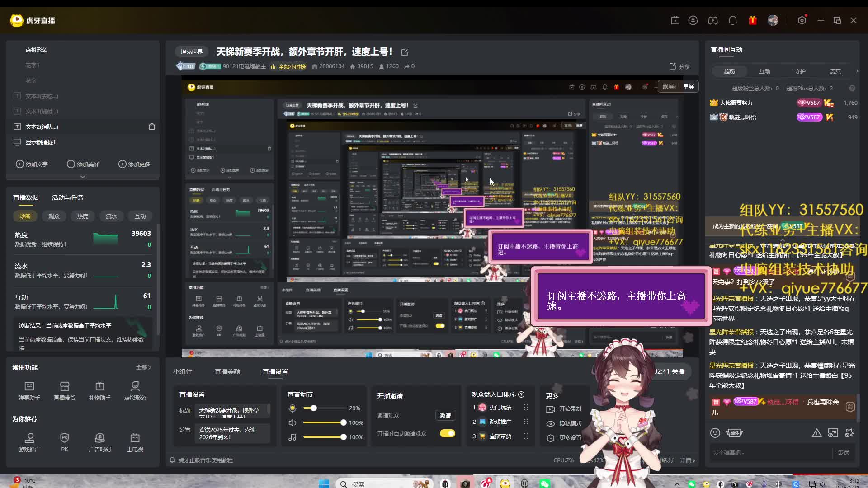Click the 邀请 button
The image size is (868, 488).
point(445,416)
